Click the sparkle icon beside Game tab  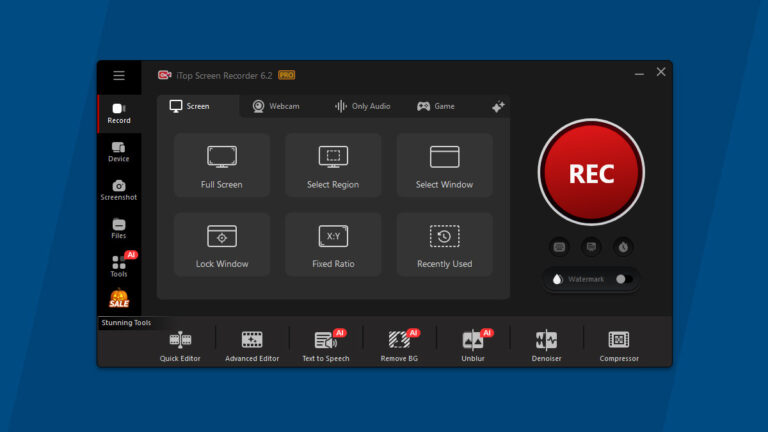pos(498,107)
